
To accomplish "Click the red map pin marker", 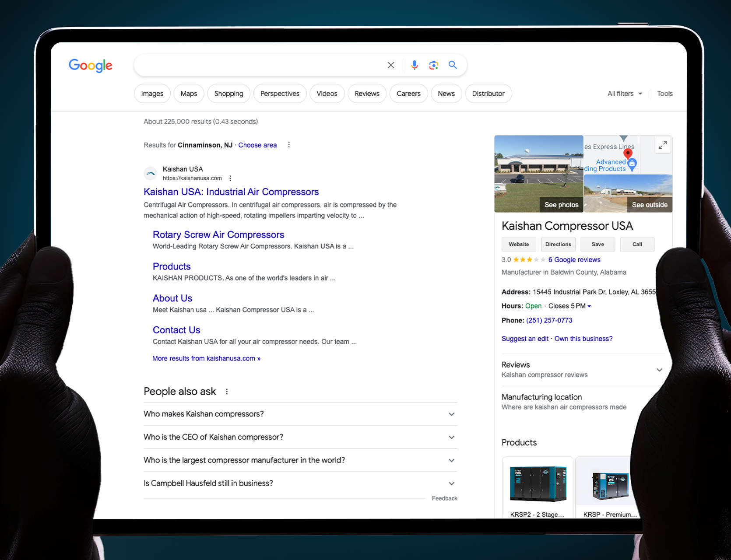I will point(628,154).
